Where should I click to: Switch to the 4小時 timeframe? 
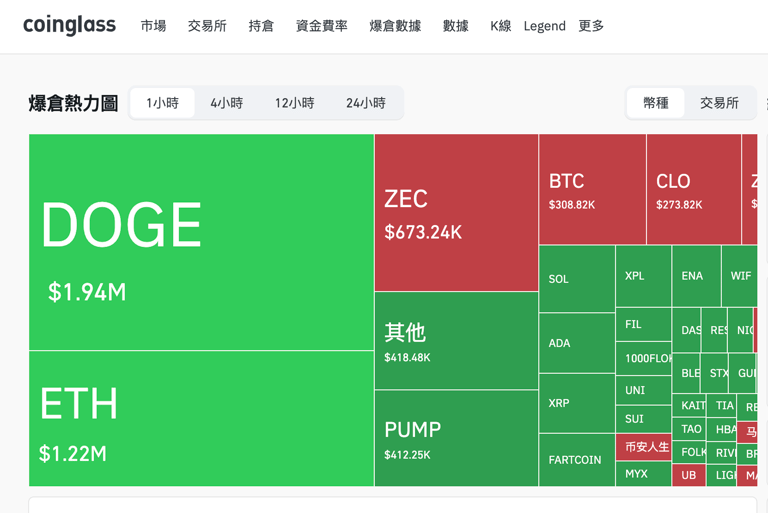[x=227, y=103]
